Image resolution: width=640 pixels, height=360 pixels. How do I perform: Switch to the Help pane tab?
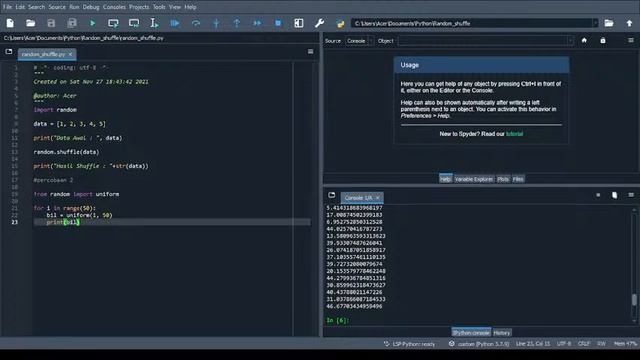tap(445, 179)
